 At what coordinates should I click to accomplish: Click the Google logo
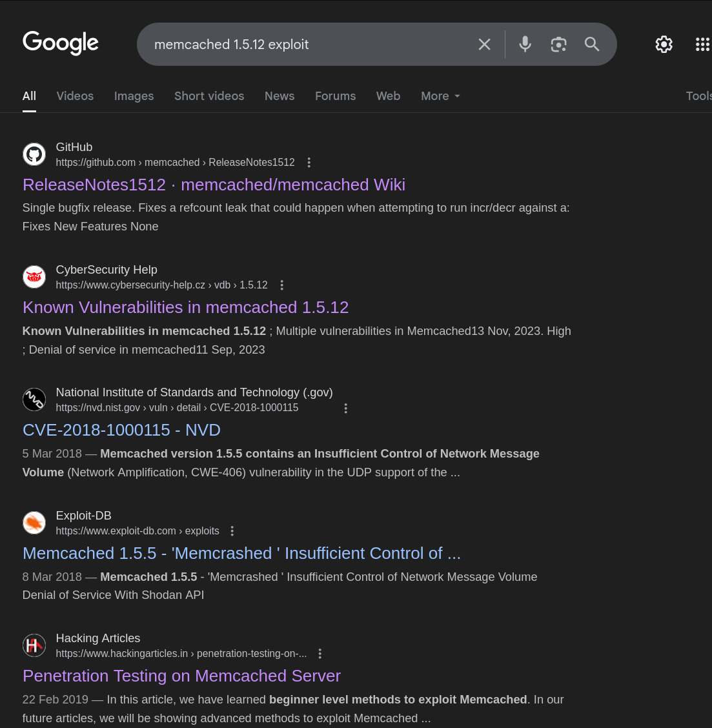click(x=61, y=43)
